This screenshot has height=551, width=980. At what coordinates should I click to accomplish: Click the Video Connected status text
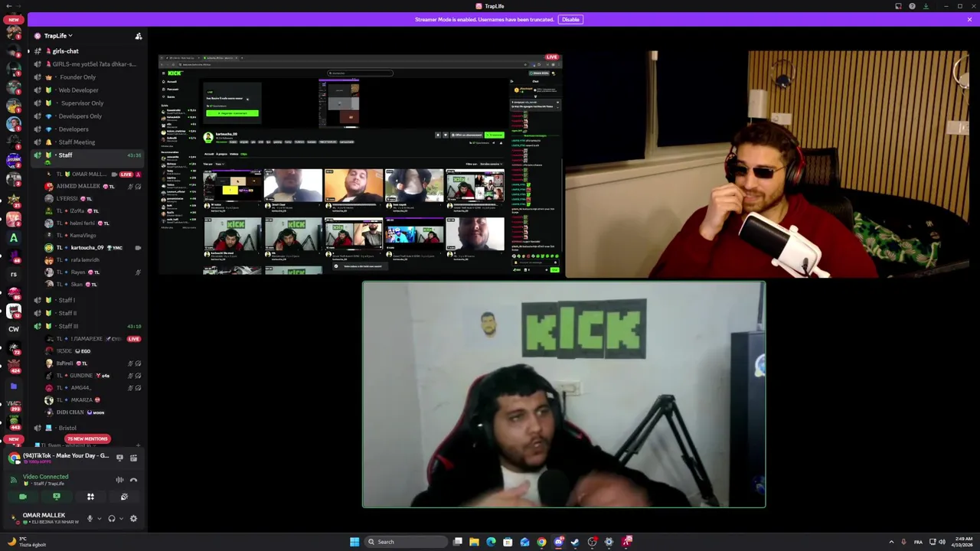pyautogui.click(x=45, y=477)
